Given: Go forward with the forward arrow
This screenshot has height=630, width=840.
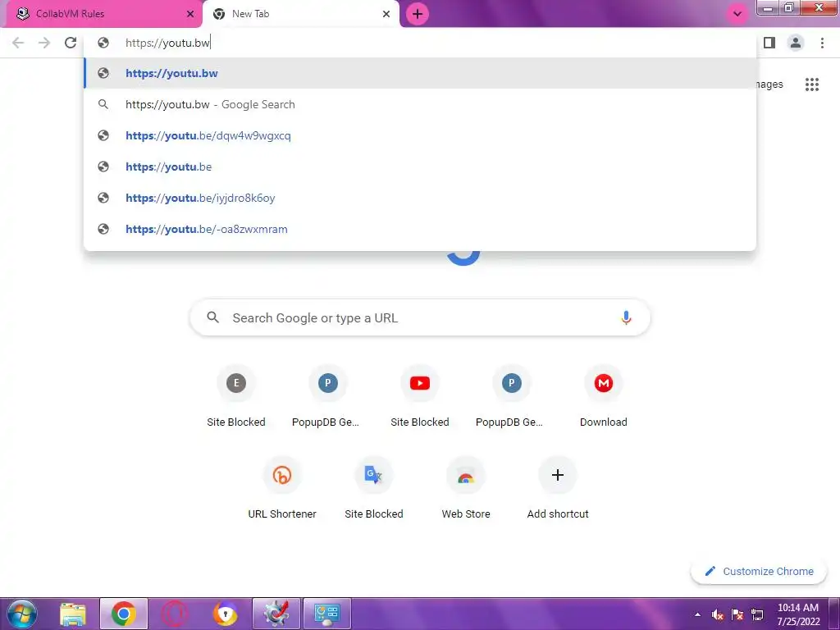Looking at the screenshot, I should [44, 43].
